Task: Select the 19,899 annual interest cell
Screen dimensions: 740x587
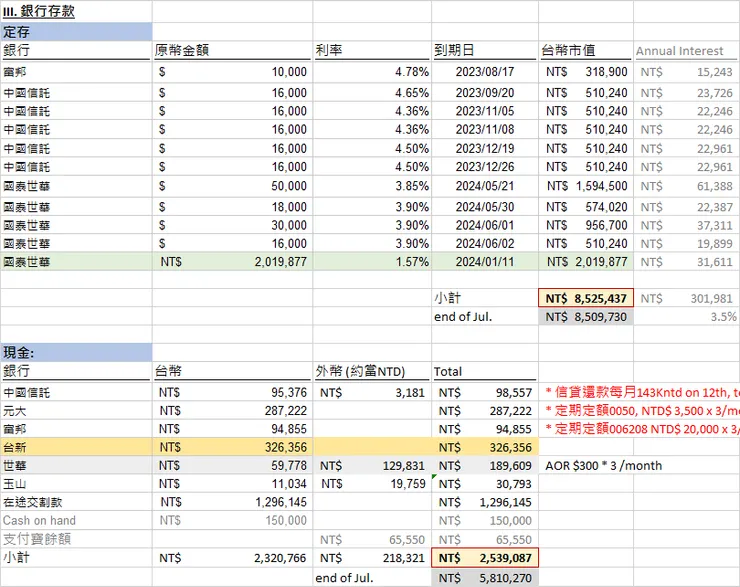Action: click(686, 243)
